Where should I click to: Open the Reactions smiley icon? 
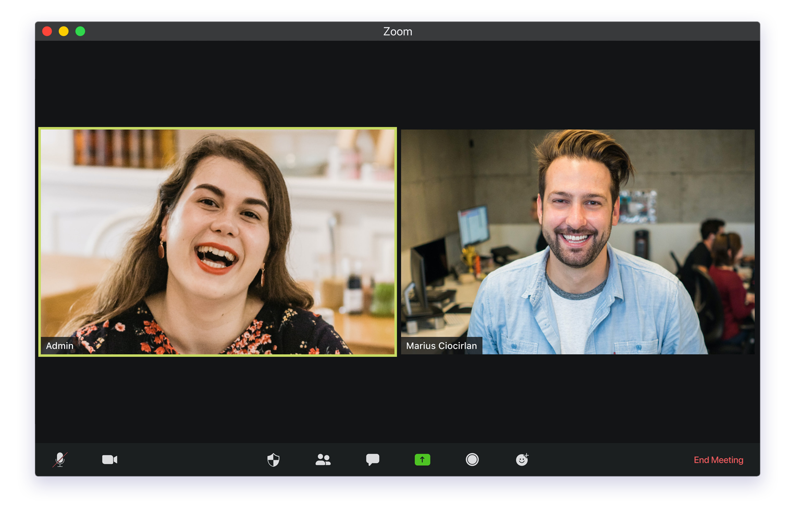point(522,459)
